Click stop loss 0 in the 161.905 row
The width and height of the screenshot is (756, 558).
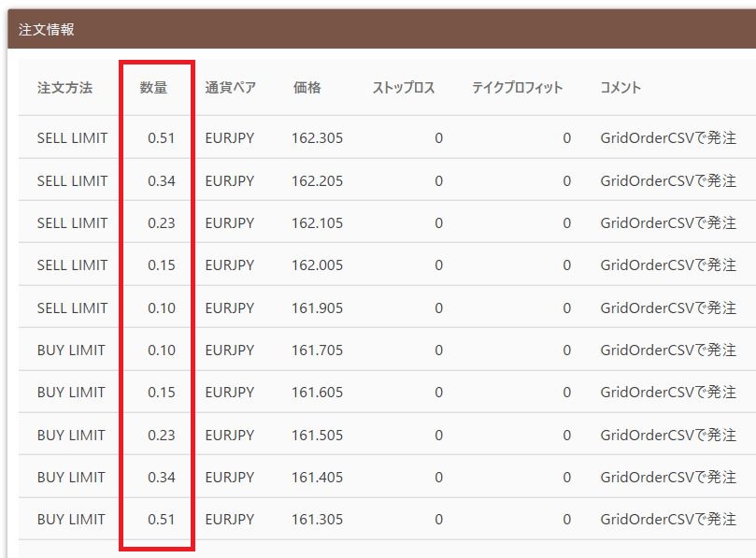coord(439,308)
